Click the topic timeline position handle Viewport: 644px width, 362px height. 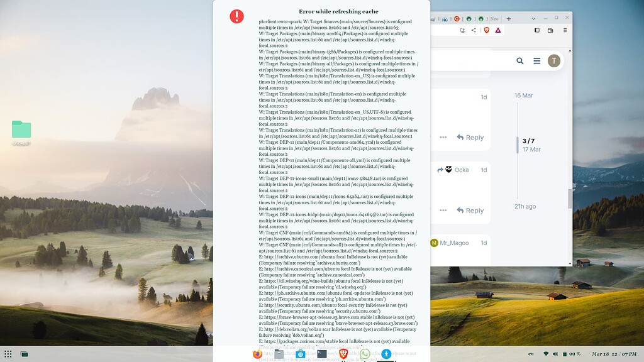click(518, 145)
